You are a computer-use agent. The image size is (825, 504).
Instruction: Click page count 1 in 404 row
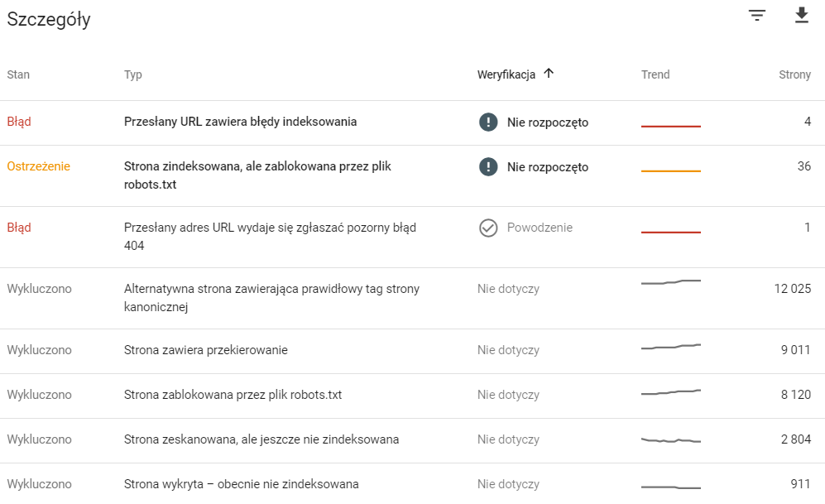point(808,228)
